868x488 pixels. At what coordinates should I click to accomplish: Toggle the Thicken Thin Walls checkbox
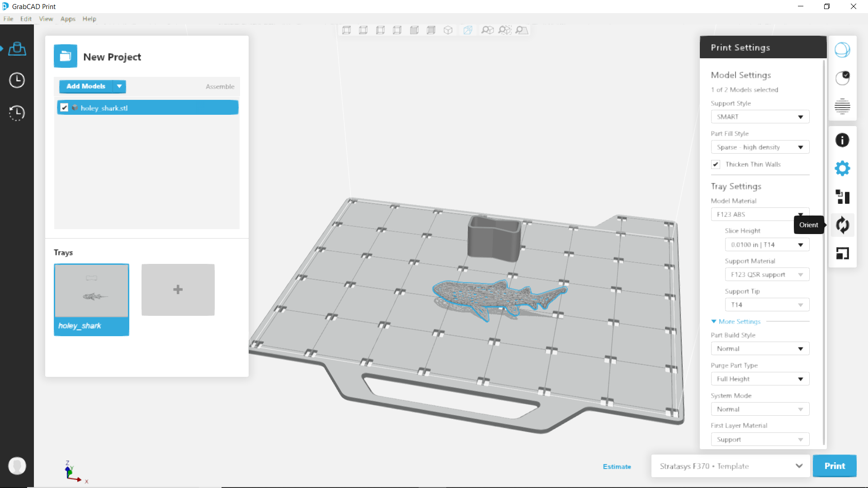pyautogui.click(x=716, y=164)
